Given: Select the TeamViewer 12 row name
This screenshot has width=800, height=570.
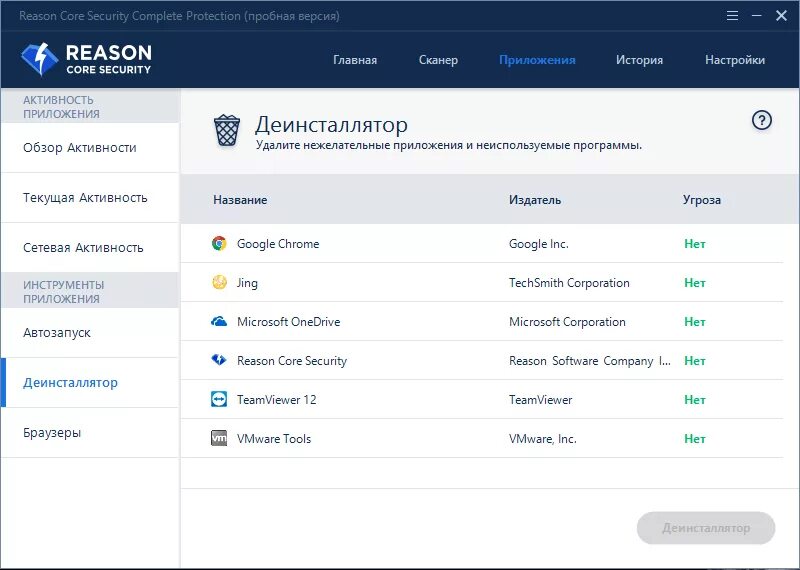Looking at the screenshot, I should 277,400.
